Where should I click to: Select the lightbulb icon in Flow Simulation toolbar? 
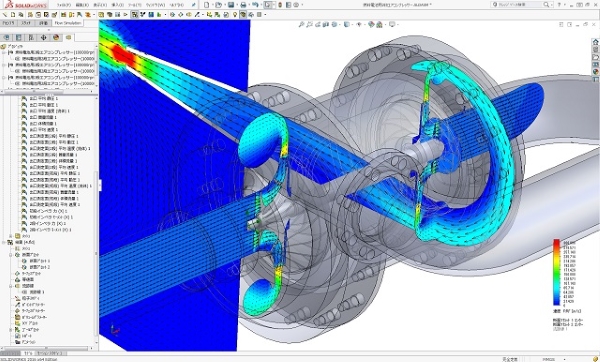[235, 15]
